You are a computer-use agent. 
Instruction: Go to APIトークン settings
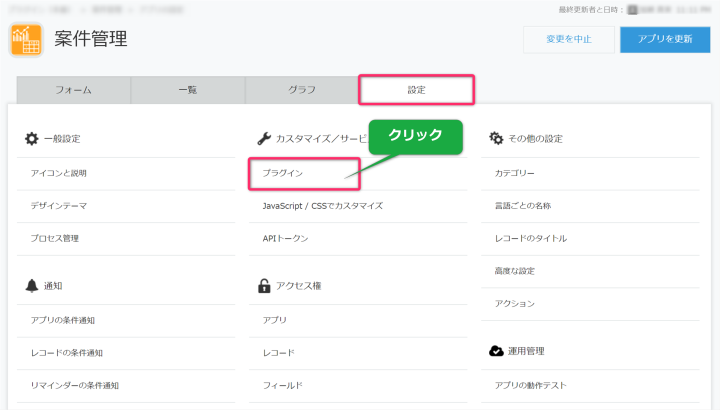[279, 238]
